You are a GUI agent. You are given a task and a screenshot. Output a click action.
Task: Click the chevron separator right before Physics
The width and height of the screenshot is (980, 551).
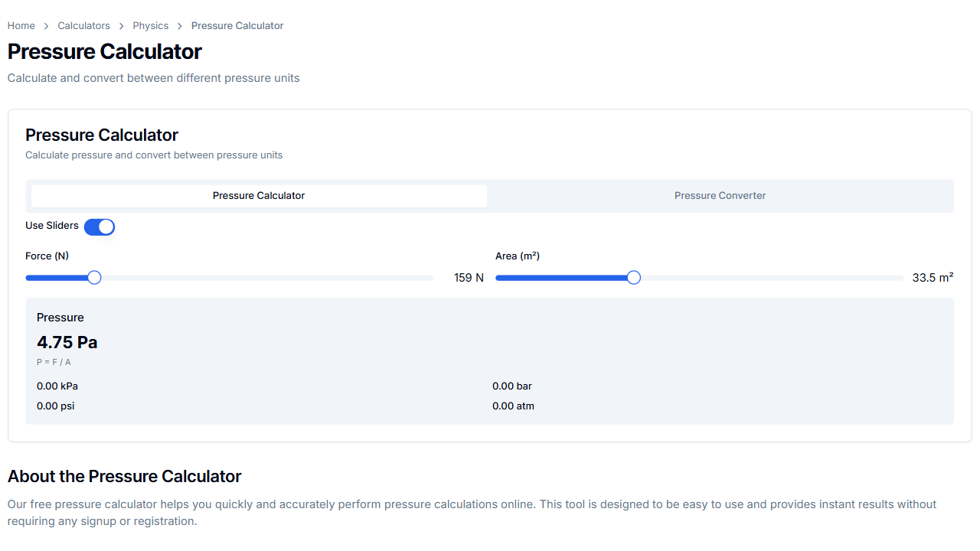(x=122, y=26)
